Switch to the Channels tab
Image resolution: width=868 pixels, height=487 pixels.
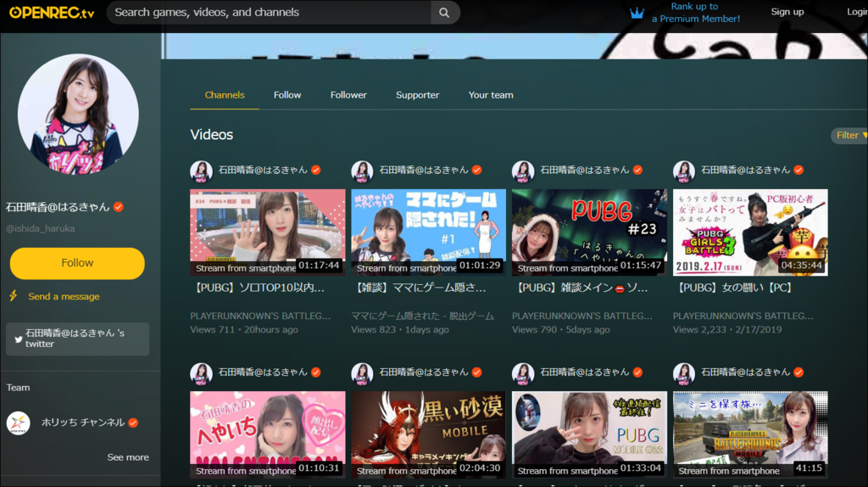point(224,95)
